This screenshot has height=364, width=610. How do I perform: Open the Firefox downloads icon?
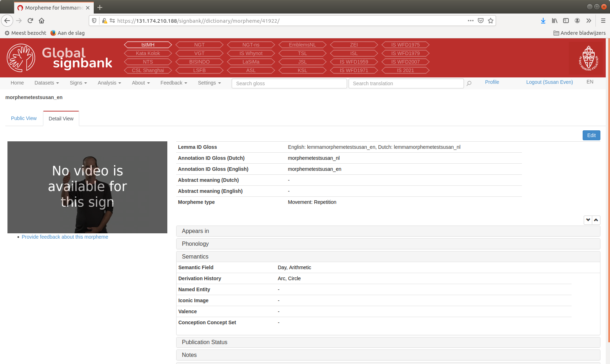tap(543, 21)
